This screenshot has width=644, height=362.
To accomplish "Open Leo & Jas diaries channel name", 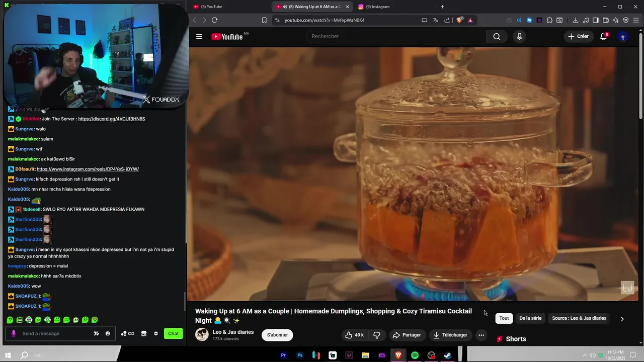I will click(x=233, y=332).
